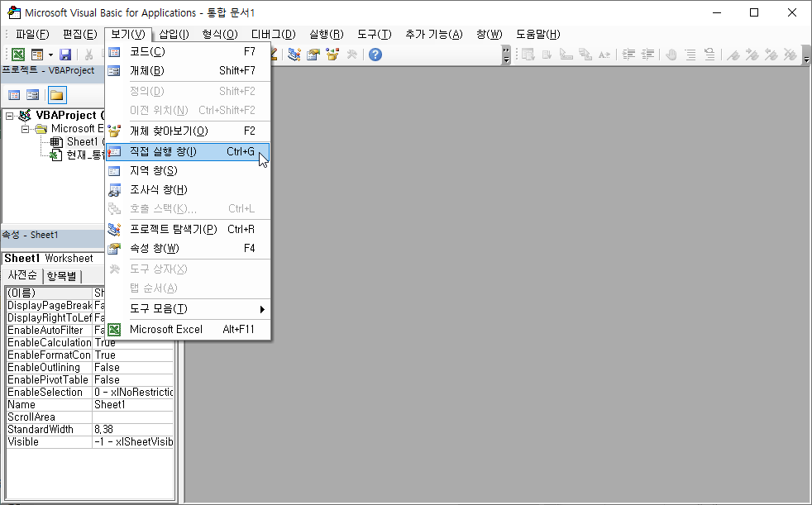Open the Sheet1 Worksheet object combo box
Image resolution: width=812 pixels, height=505 pixels.
click(x=53, y=258)
